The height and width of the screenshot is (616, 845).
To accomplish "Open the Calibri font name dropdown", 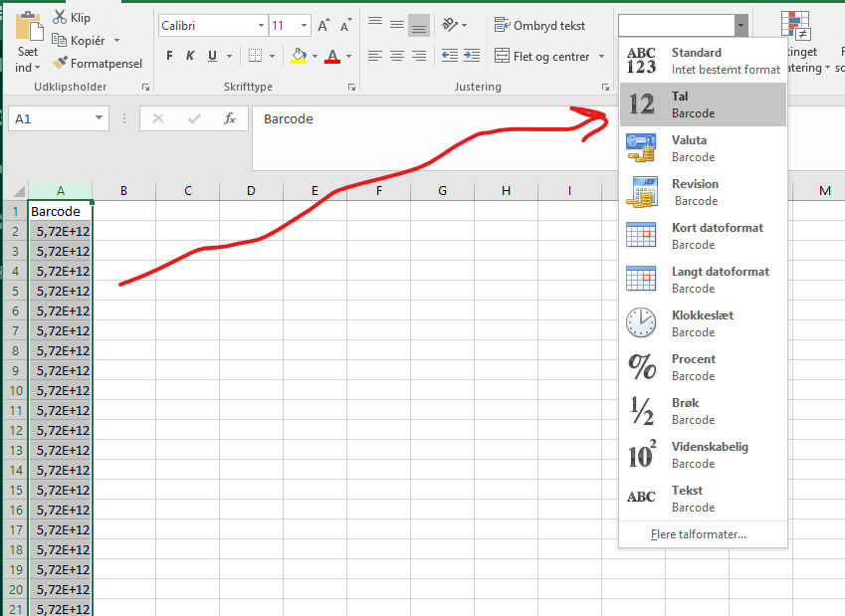I will (262, 26).
